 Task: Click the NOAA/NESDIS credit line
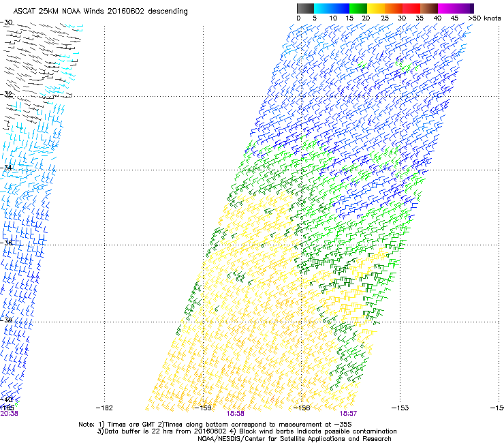click(x=294, y=439)
